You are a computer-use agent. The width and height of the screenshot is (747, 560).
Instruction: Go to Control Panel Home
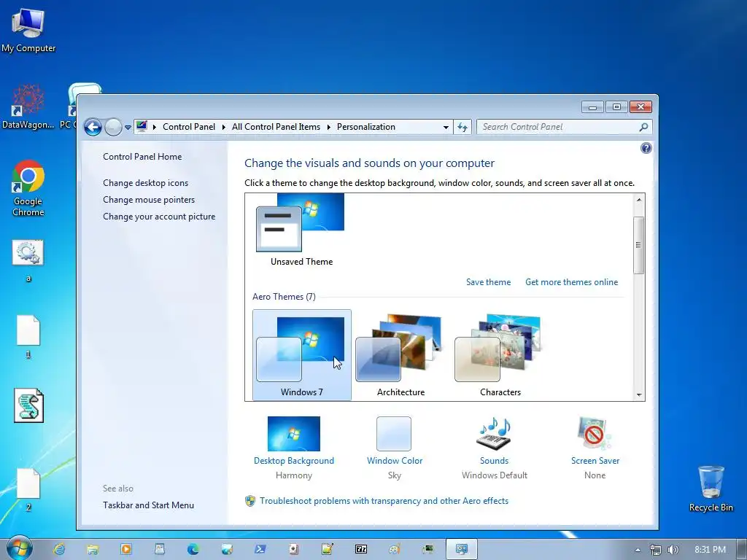click(x=142, y=157)
